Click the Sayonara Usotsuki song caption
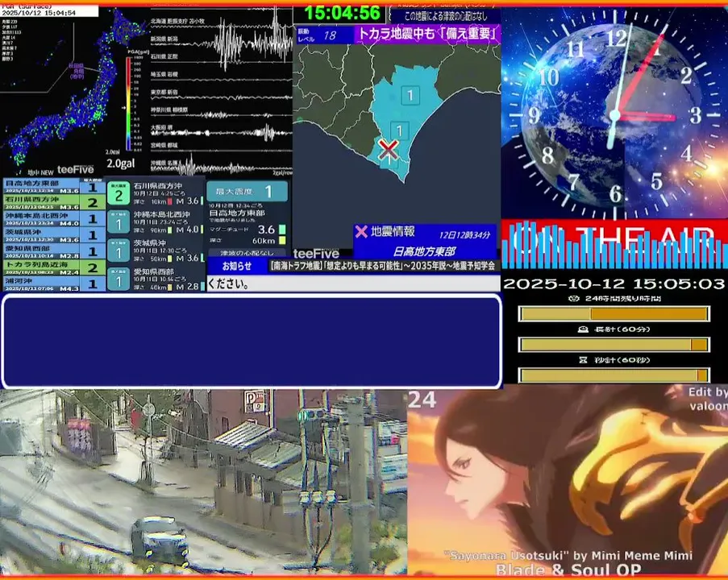 [x=568, y=555]
